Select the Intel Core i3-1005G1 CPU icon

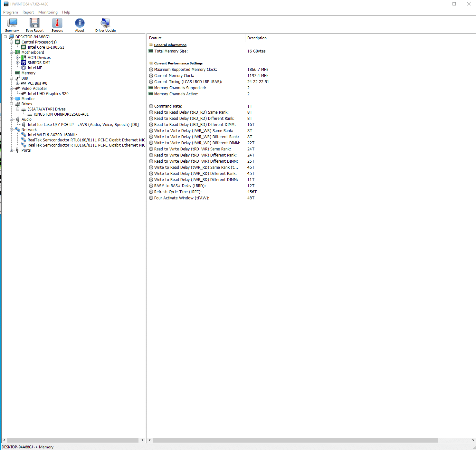click(x=24, y=47)
